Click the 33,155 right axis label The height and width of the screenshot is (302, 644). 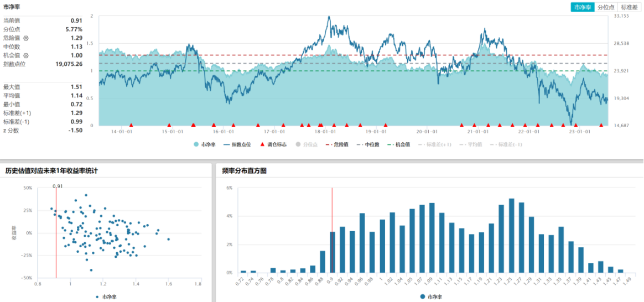coord(621,16)
